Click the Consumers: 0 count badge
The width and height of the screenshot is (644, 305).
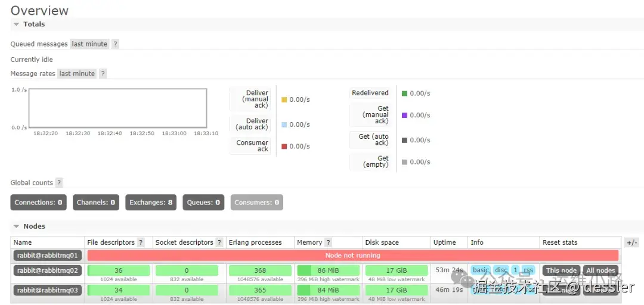256,203
